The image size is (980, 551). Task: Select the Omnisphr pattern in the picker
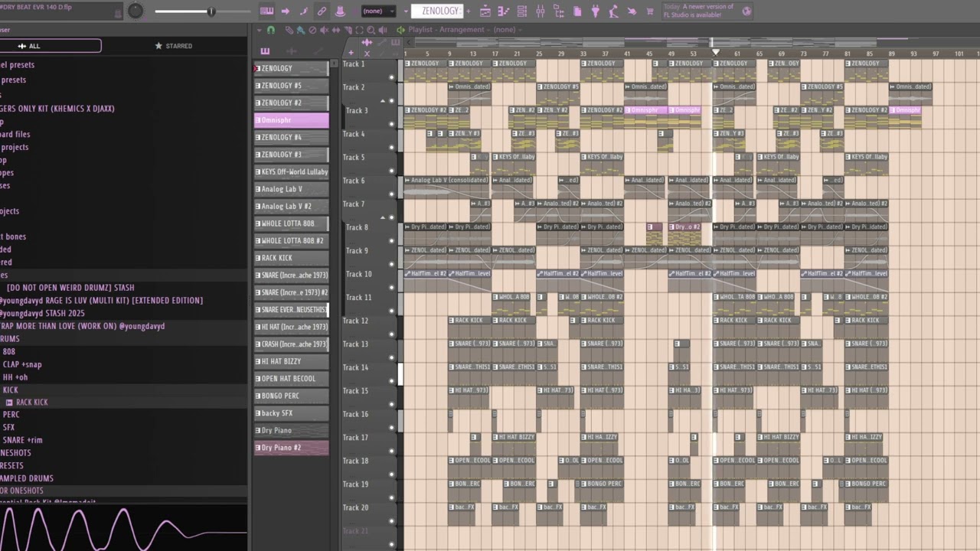click(x=291, y=120)
